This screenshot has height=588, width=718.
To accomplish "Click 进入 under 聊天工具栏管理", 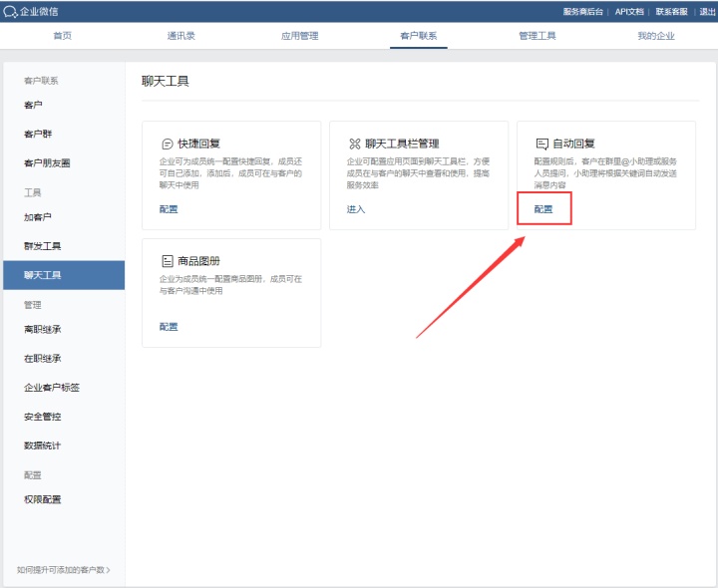I will [x=356, y=209].
